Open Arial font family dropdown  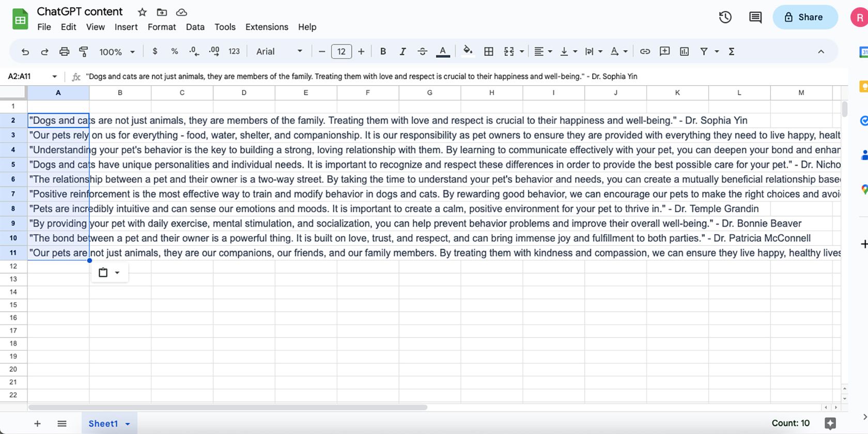(x=279, y=51)
